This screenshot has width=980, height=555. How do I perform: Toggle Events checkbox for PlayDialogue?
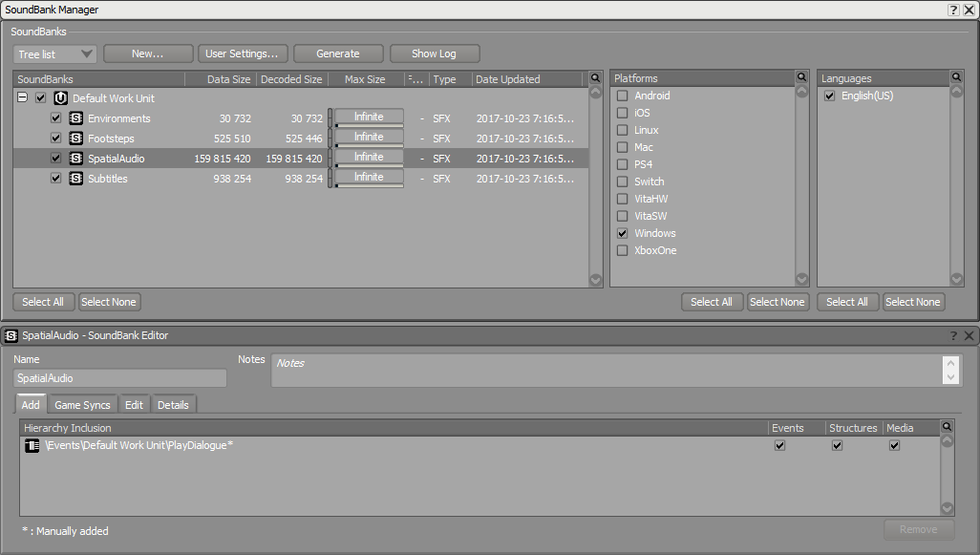tap(779, 446)
